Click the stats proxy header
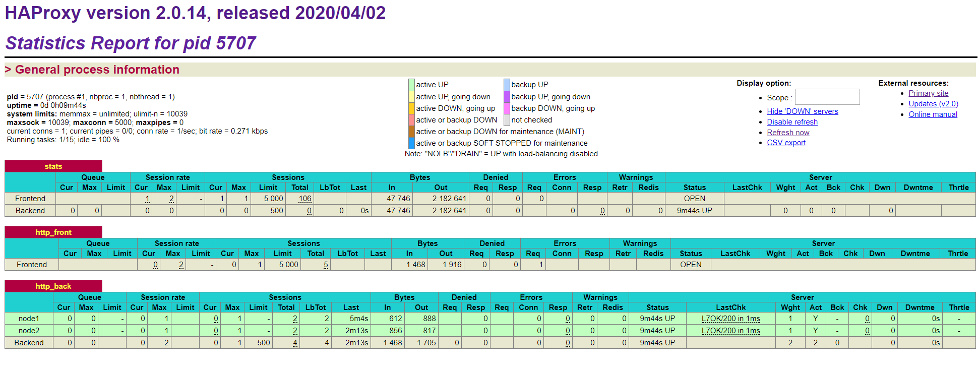The image size is (980, 372). (53, 166)
